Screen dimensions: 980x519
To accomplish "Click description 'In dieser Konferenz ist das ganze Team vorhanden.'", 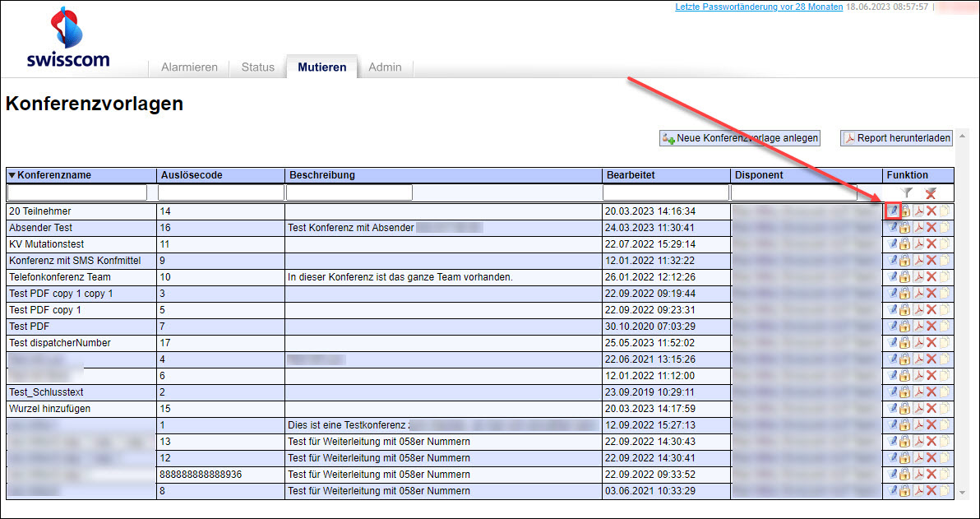I will pyautogui.click(x=400, y=276).
